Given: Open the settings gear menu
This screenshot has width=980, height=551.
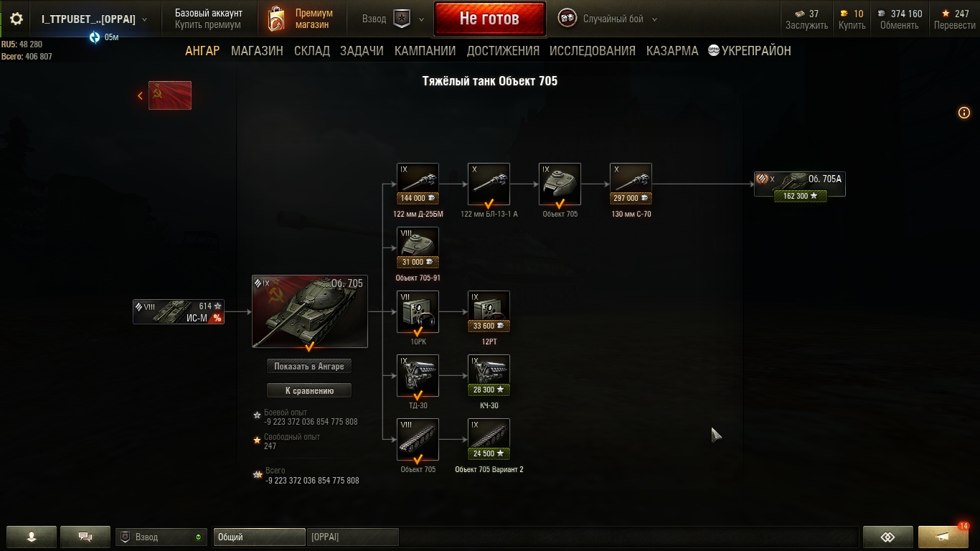Looking at the screenshot, I should coord(17,19).
